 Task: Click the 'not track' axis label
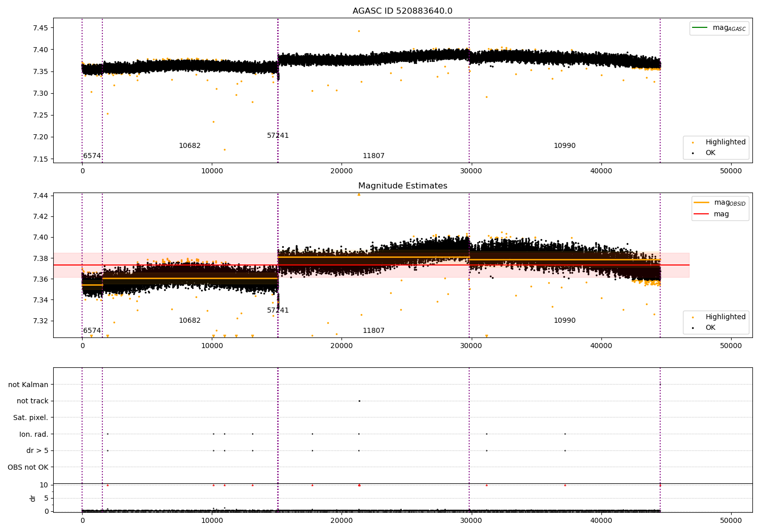(32, 401)
